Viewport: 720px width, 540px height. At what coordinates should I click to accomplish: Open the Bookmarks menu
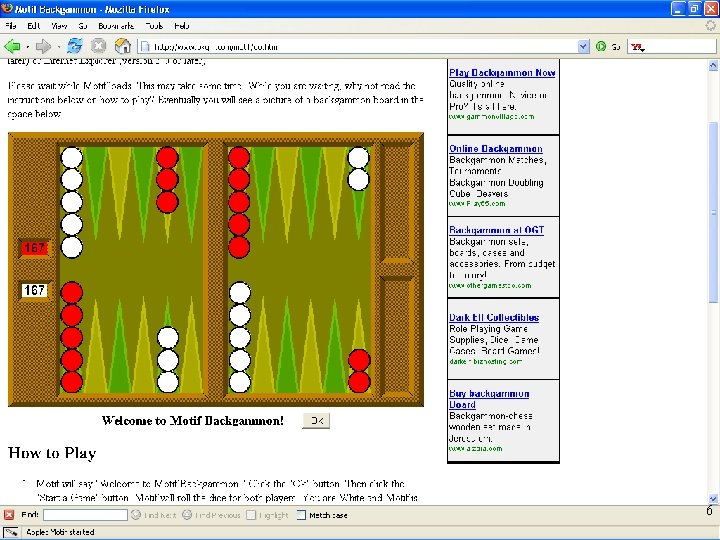(116, 26)
